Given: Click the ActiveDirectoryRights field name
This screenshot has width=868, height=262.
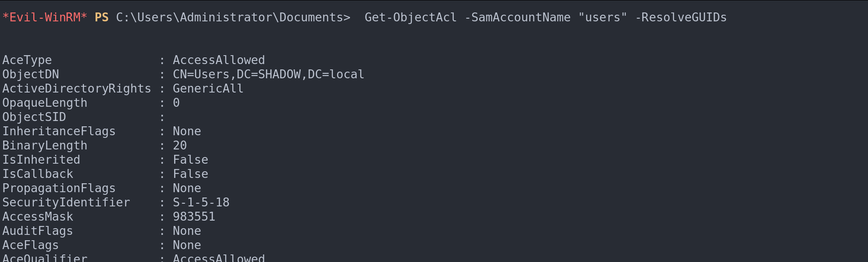Looking at the screenshot, I should [x=76, y=89].
